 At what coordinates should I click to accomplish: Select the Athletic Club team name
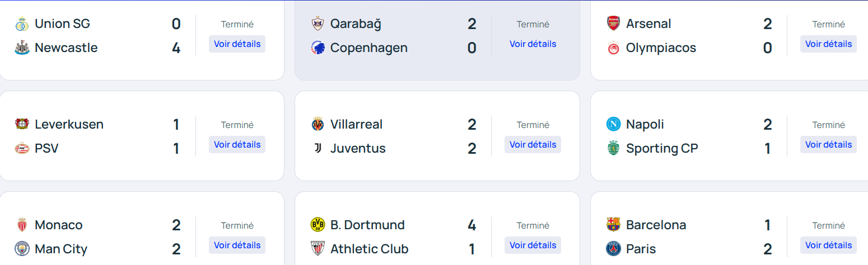369,249
